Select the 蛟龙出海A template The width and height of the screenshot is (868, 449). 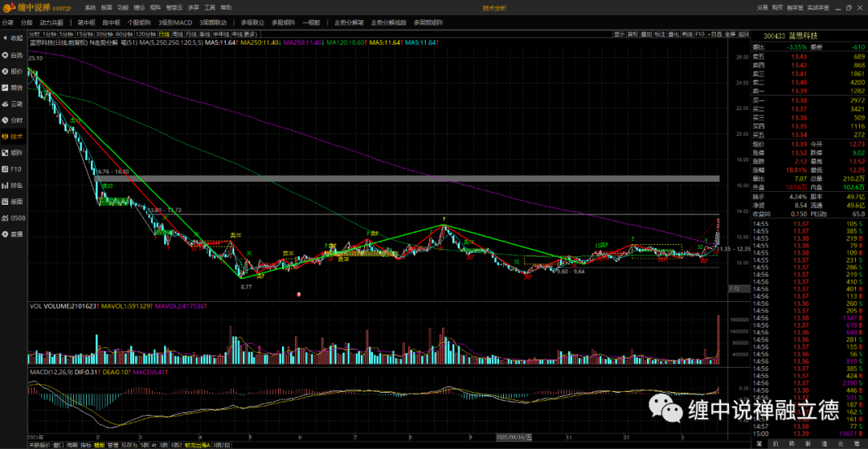(197, 444)
